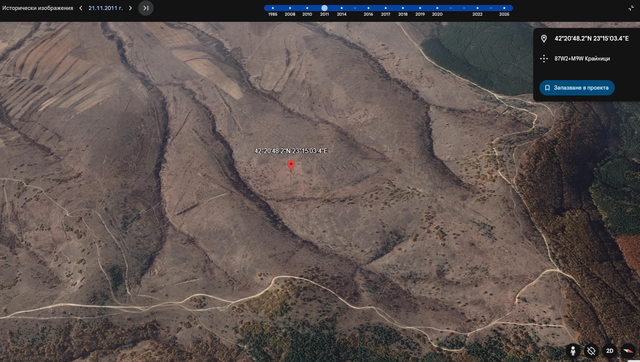Select the 2010 timeline marker

point(307,8)
